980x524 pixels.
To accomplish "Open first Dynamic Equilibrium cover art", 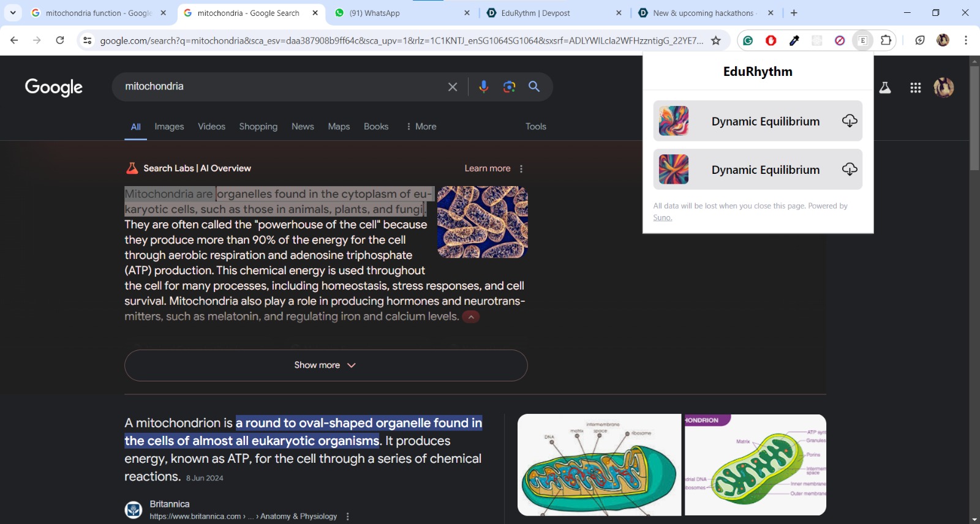I will pos(674,121).
